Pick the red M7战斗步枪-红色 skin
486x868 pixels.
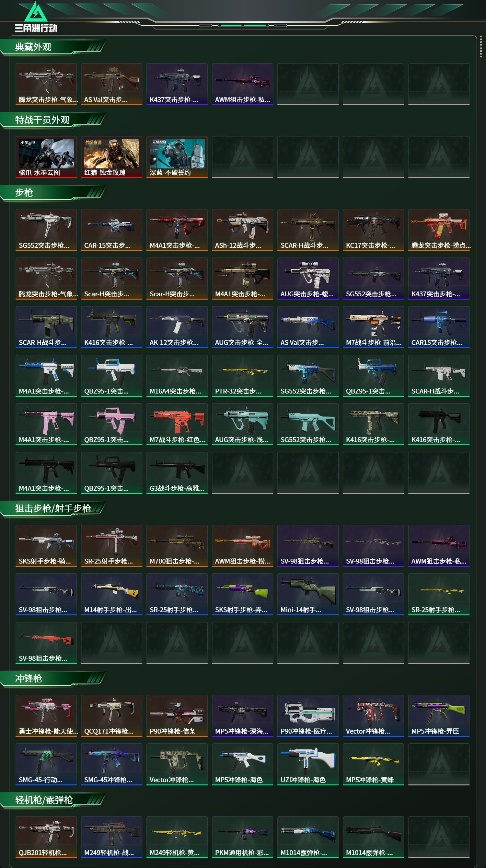point(177,424)
